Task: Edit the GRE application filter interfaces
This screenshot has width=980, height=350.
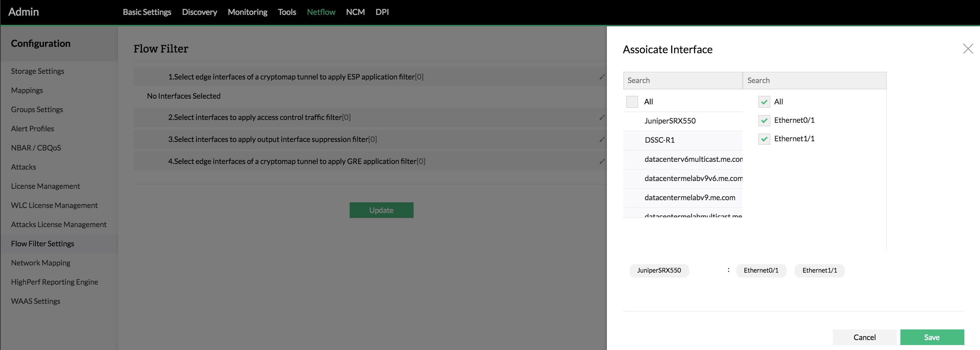Action: 602,162
